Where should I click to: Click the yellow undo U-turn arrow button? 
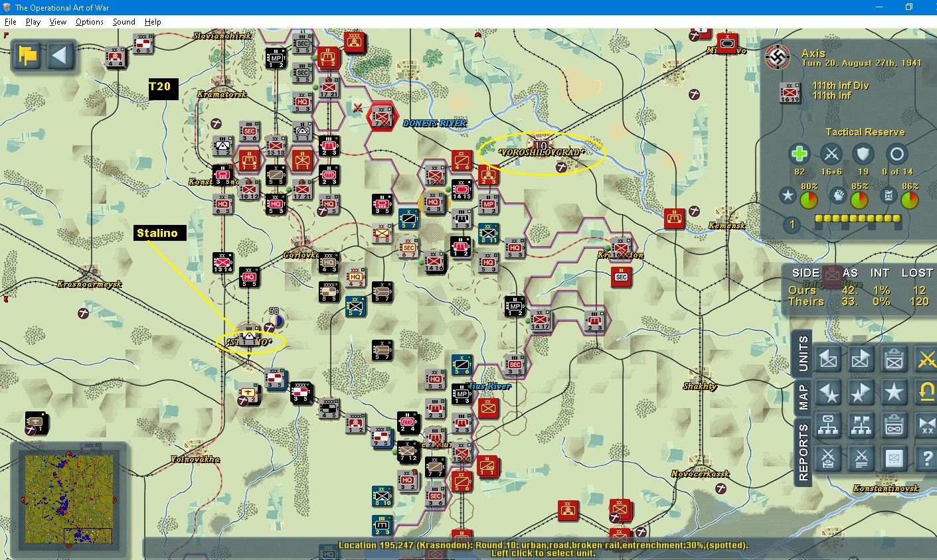(x=926, y=392)
